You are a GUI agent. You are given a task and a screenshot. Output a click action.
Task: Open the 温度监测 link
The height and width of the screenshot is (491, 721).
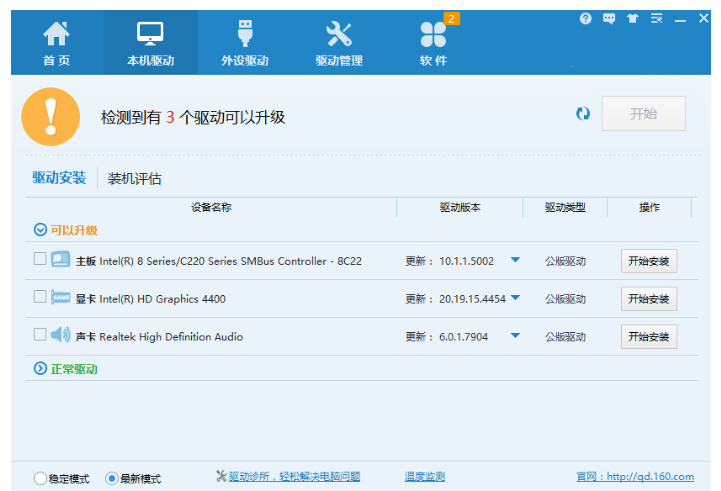(x=424, y=477)
